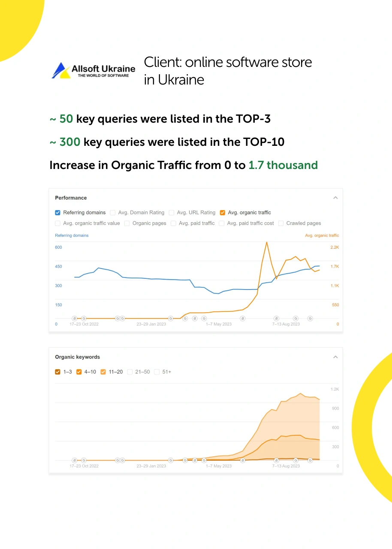The width and height of the screenshot is (392, 549).
Task: Enable the Organic pages checkbox
Action: tap(127, 223)
